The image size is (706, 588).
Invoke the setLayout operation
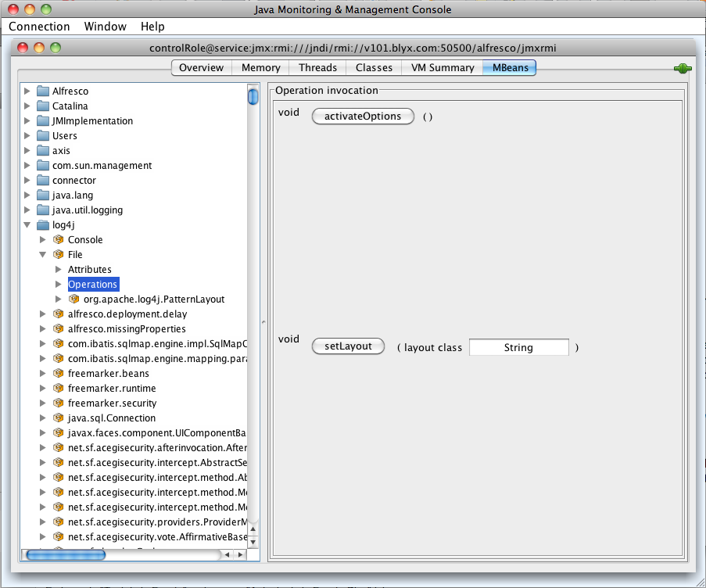[x=348, y=346]
